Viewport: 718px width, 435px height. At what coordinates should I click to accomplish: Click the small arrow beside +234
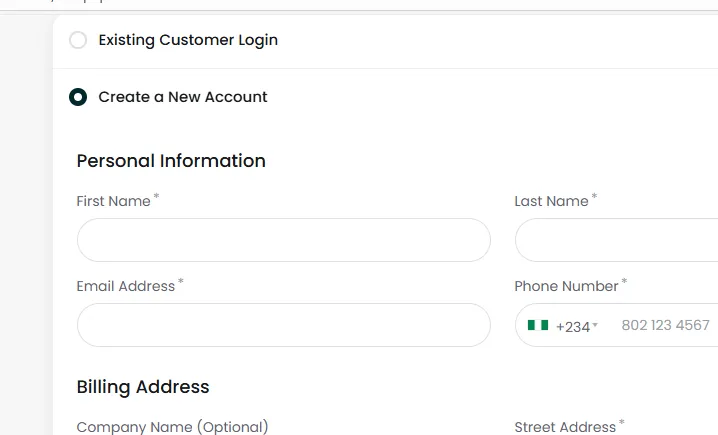(595, 325)
